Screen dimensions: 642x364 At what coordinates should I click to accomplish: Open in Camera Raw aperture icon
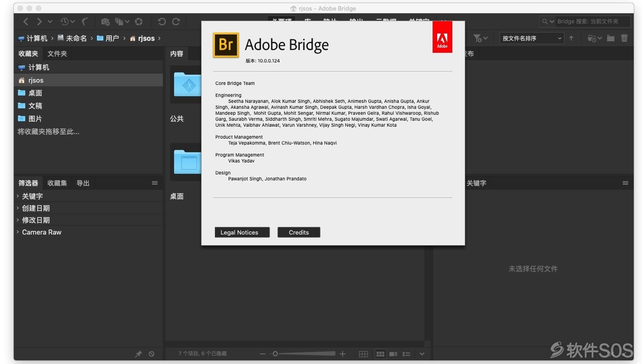139,22
